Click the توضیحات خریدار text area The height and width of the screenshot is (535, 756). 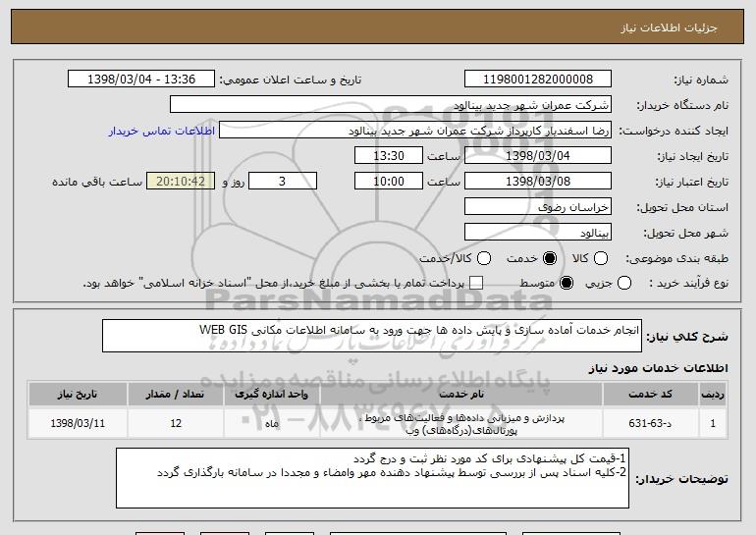click(x=372, y=478)
